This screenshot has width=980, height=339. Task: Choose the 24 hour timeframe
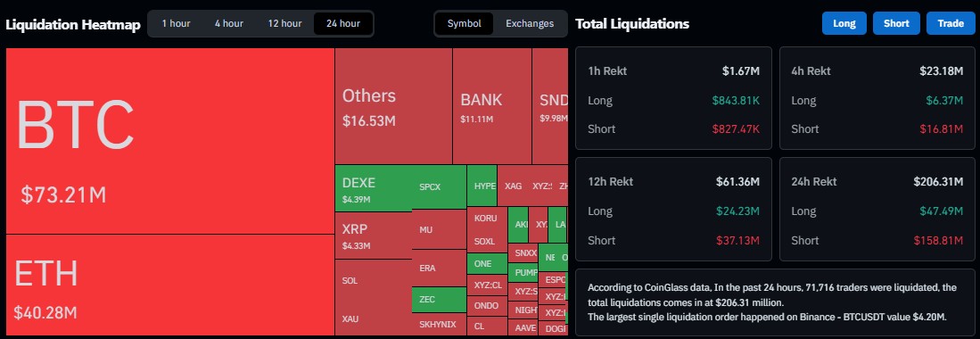pyautogui.click(x=343, y=24)
